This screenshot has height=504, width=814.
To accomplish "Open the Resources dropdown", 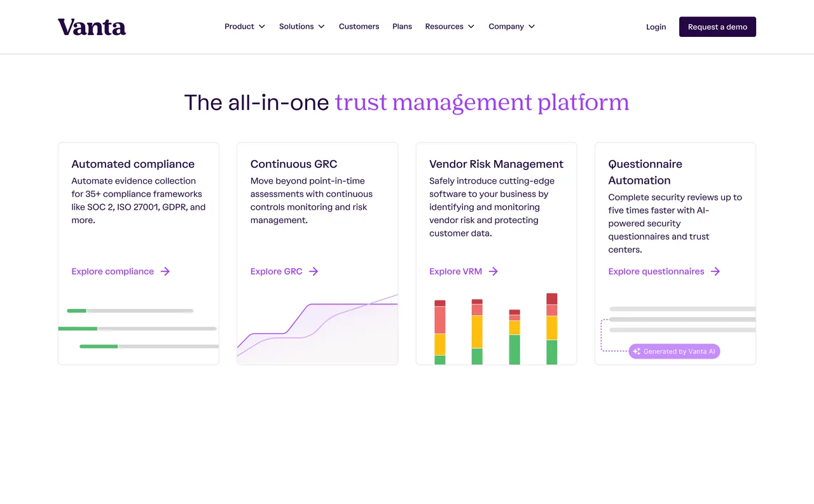I will coord(450,26).
